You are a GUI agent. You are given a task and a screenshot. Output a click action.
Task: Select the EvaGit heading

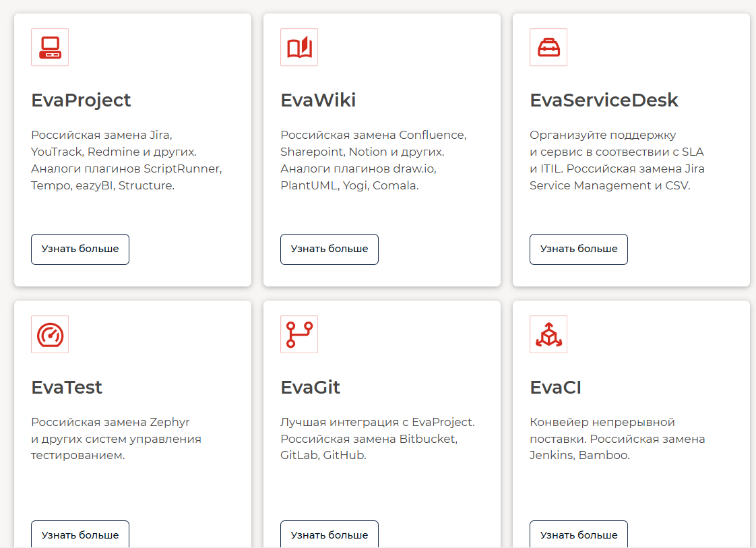(310, 388)
